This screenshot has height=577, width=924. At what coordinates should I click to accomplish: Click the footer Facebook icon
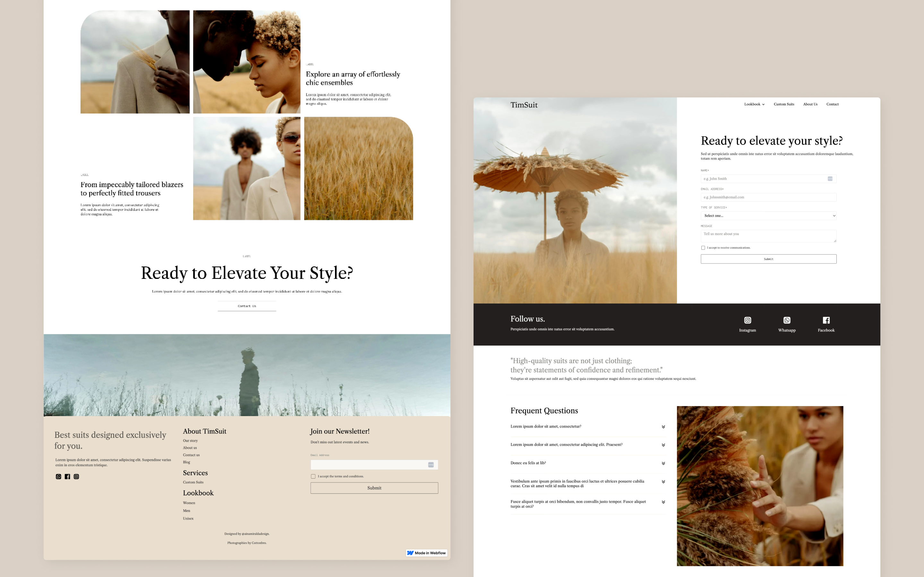point(67,476)
